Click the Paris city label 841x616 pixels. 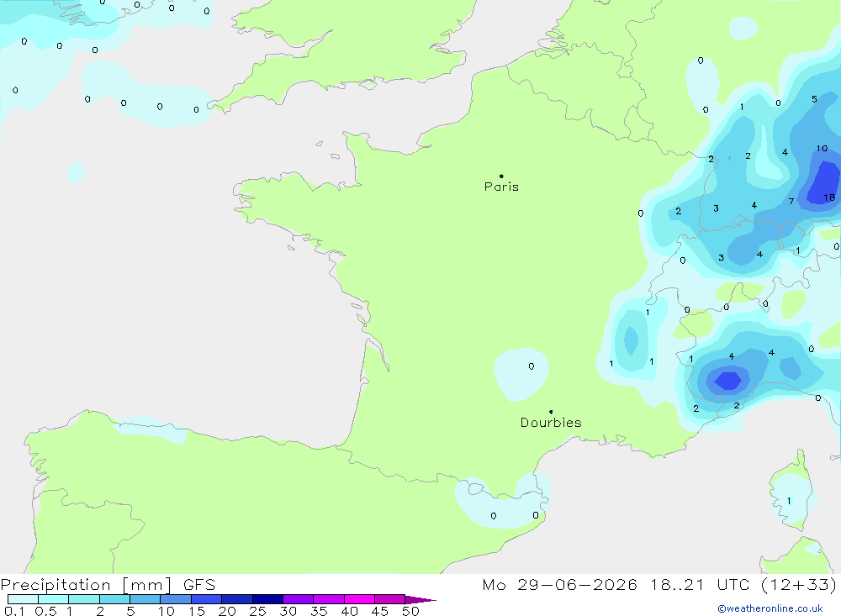501,187
